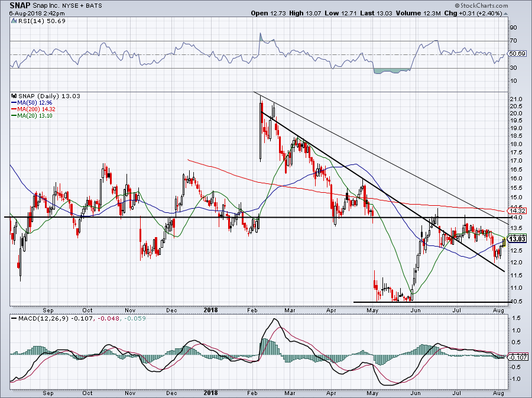The height and width of the screenshot is (398, 532).
Task: Click the candlestick icon beside SNAP (Daily)
Action: (x=14, y=96)
